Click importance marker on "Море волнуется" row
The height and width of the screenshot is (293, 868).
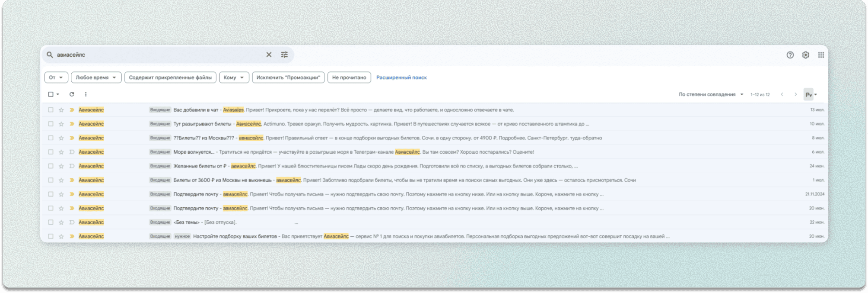click(72, 152)
